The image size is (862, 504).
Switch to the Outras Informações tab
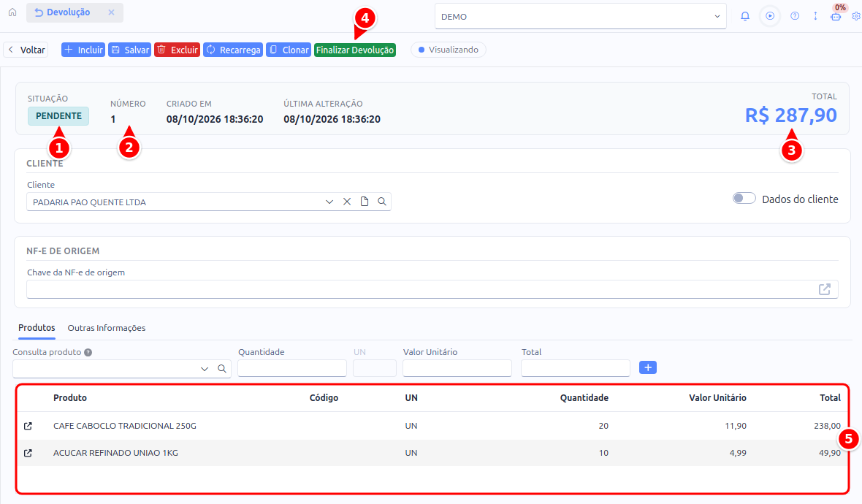coord(107,328)
